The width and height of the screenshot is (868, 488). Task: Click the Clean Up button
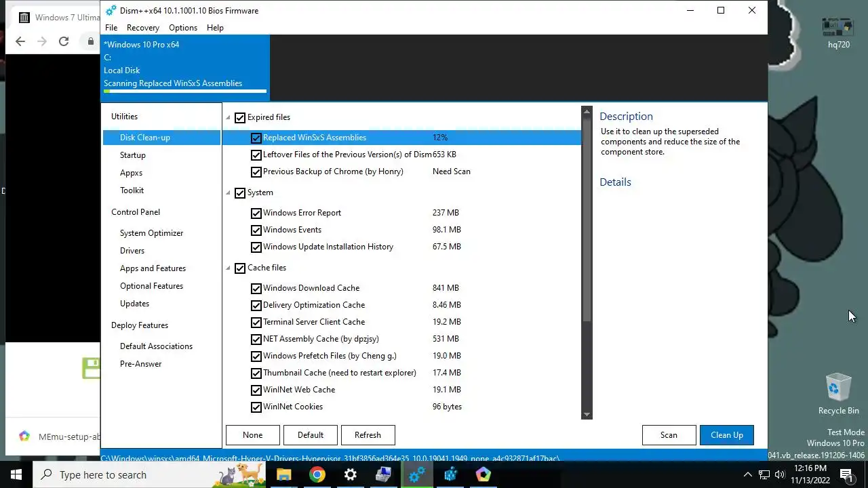pos(727,435)
